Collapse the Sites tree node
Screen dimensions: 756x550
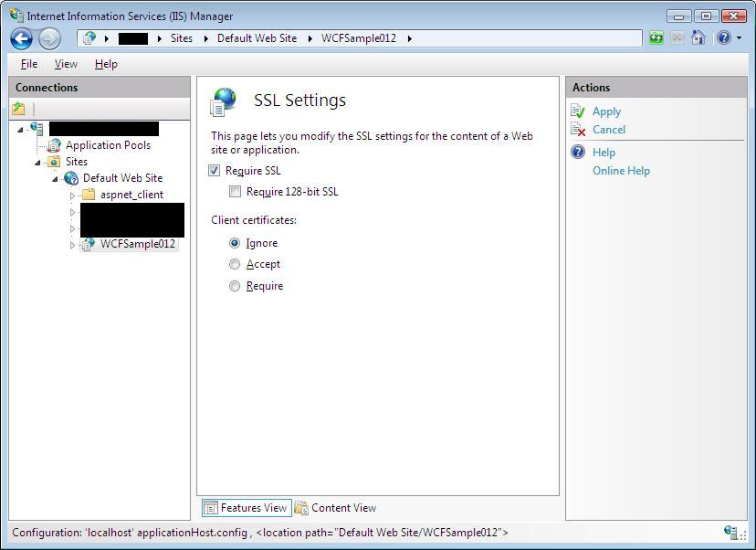[37, 163]
